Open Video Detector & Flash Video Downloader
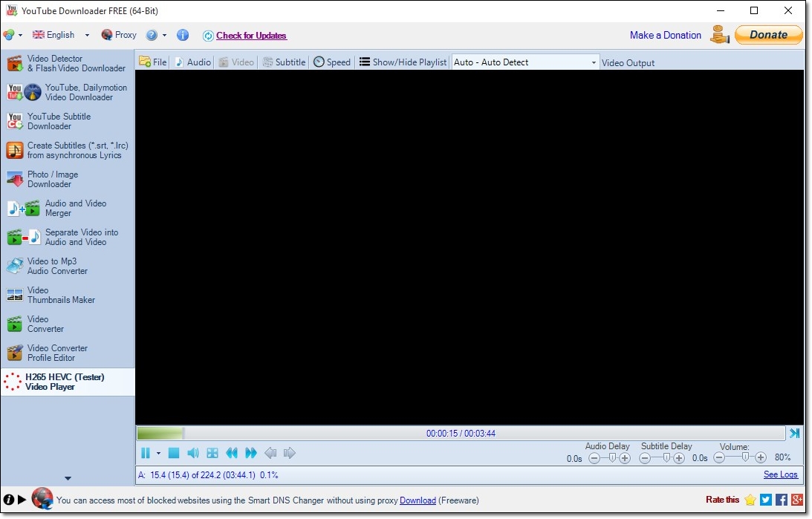Screen dimensions: 812x519 coord(68,63)
